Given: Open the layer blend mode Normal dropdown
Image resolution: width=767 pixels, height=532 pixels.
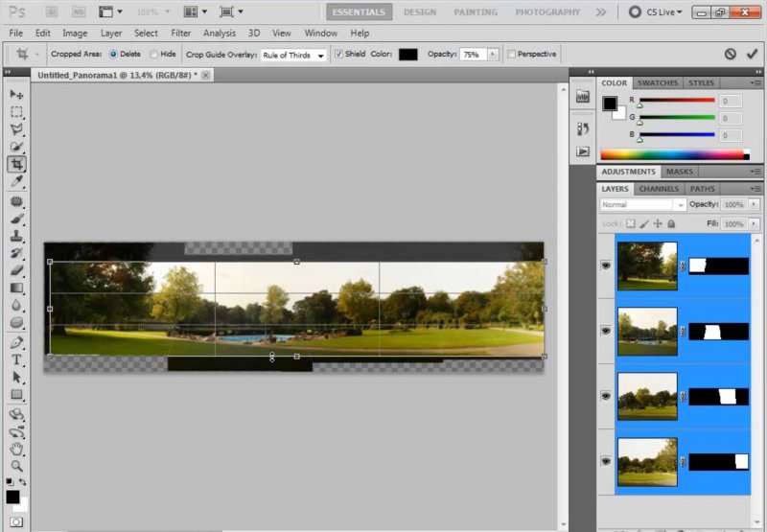Looking at the screenshot, I should click(x=642, y=205).
